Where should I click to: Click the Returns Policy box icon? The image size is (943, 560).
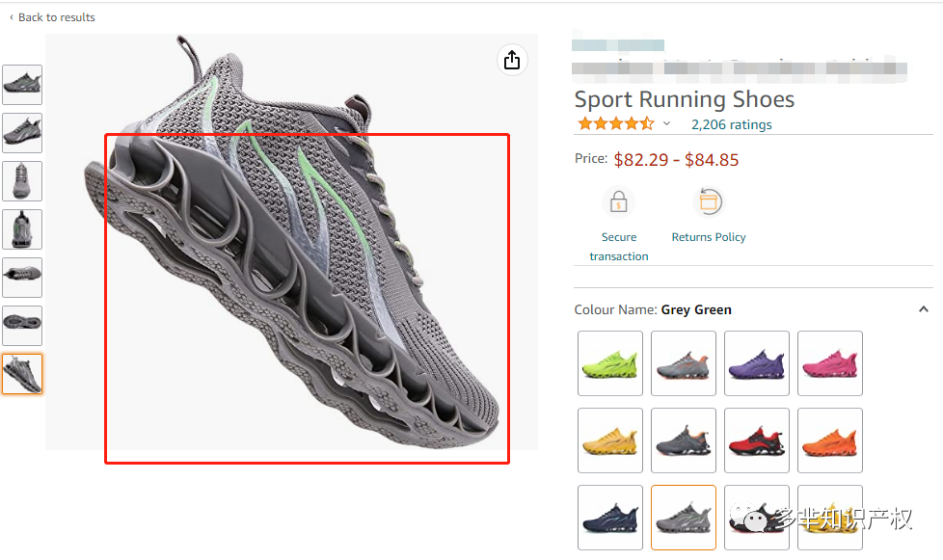pos(709,201)
